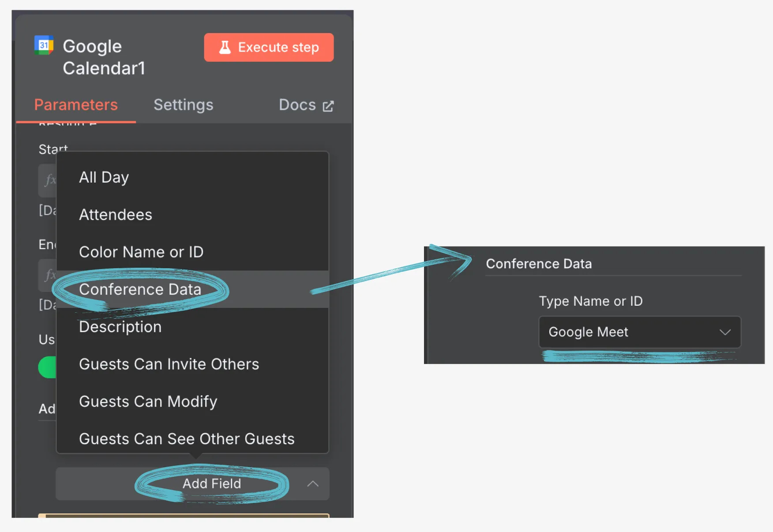This screenshot has width=773, height=532.
Task: Click the End field fx expression icon
Action: point(49,275)
